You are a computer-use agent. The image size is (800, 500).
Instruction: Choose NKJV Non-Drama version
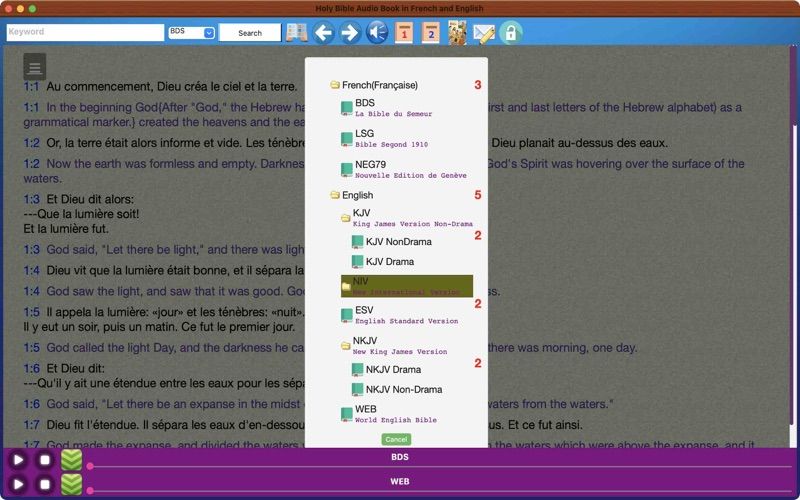404,389
